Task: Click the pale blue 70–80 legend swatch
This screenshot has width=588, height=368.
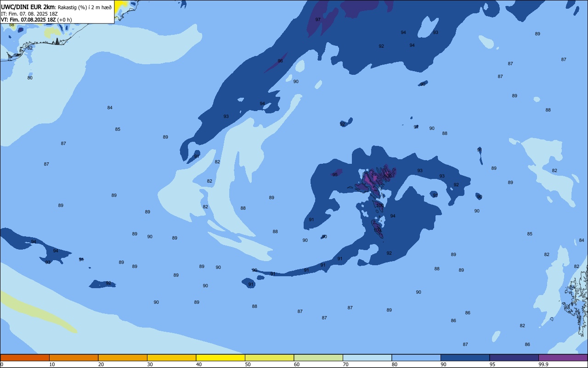Action: (x=367, y=357)
